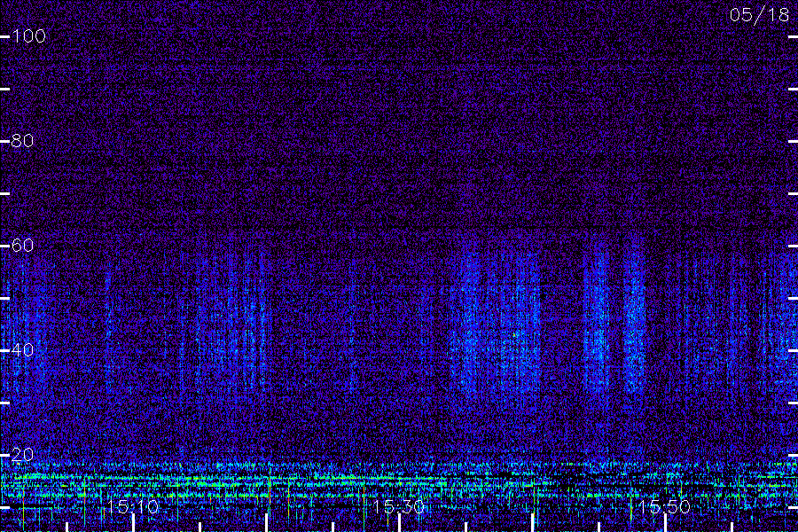Click the 60 frequency axis label
798x532 pixels.
point(23,246)
